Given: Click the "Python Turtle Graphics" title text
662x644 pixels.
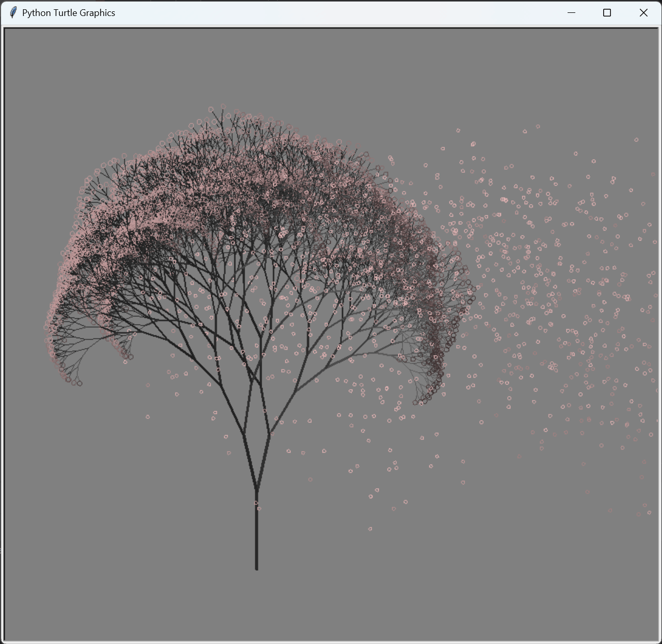Looking at the screenshot, I should pyautogui.click(x=69, y=13).
